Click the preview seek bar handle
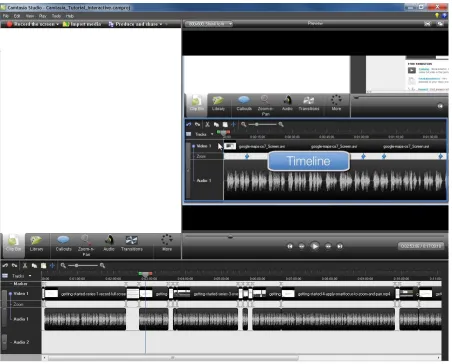Screen dimensions: 452x364 point(230,237)
